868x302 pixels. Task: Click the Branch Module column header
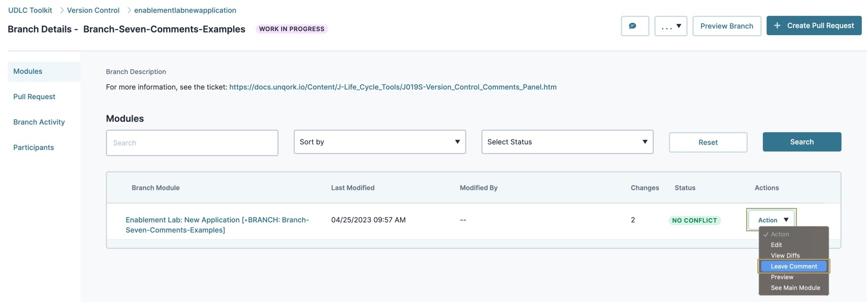coord(155,188)
